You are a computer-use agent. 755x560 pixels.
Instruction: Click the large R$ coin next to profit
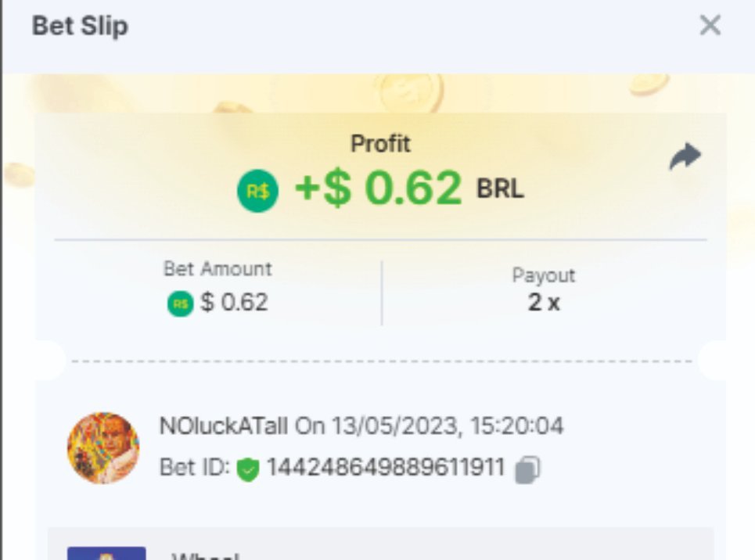pos(257,191)
